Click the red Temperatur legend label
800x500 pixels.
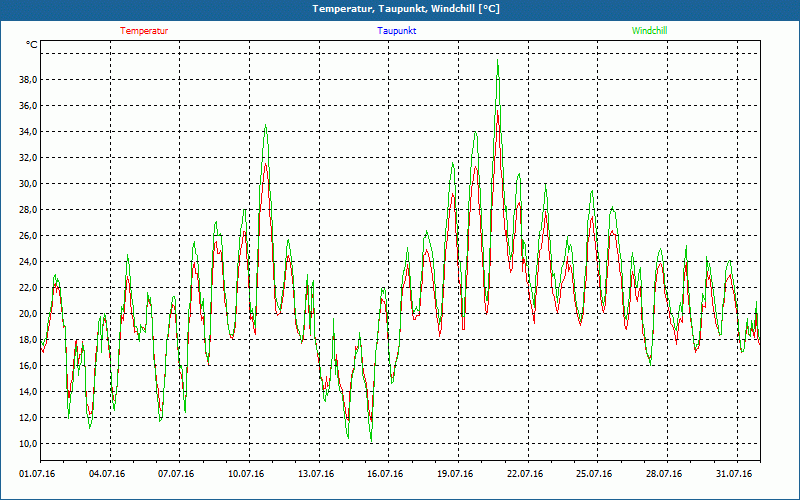pyautogui.click(x=144, y=31)
